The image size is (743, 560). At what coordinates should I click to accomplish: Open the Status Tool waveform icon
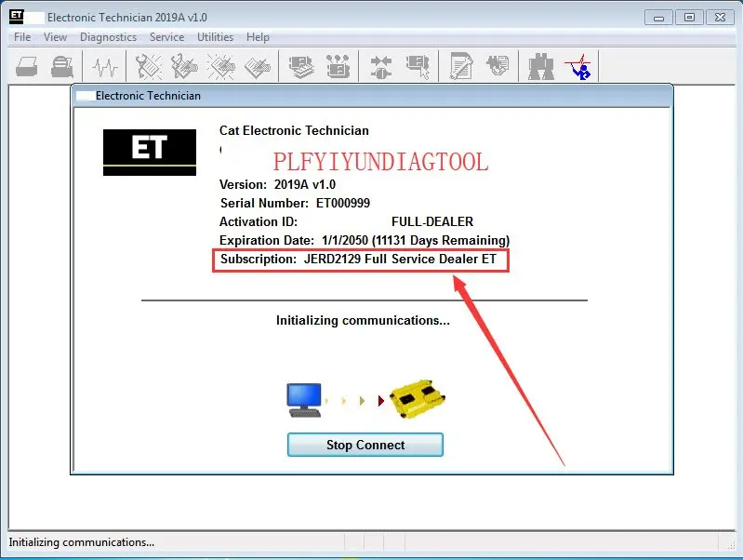(105, 67)
